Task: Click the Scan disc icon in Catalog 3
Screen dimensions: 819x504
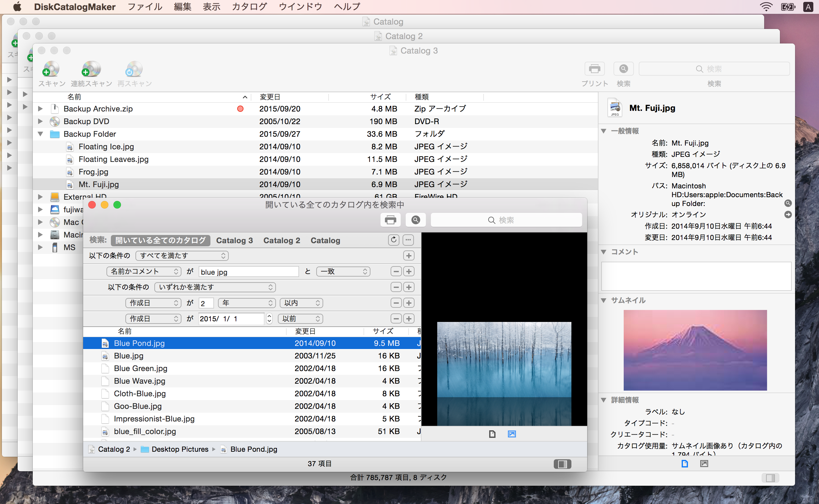Action: 51,69
